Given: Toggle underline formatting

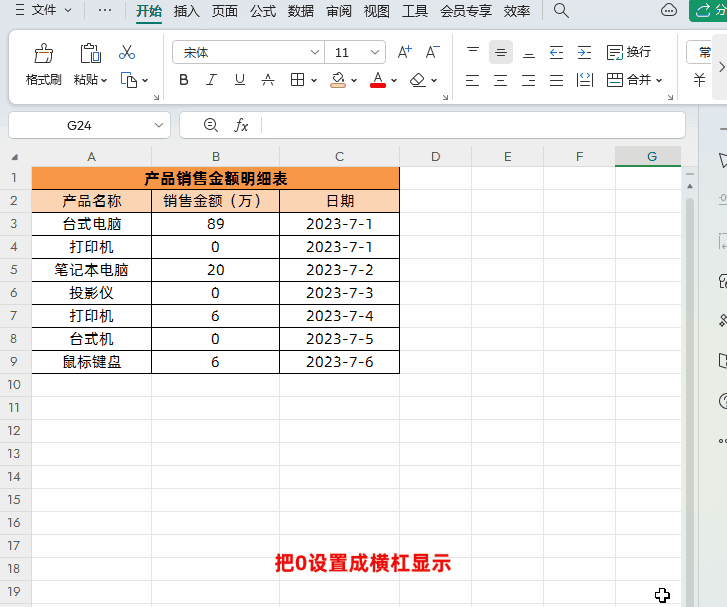Looking at the screenshot, I should (240, 80).
